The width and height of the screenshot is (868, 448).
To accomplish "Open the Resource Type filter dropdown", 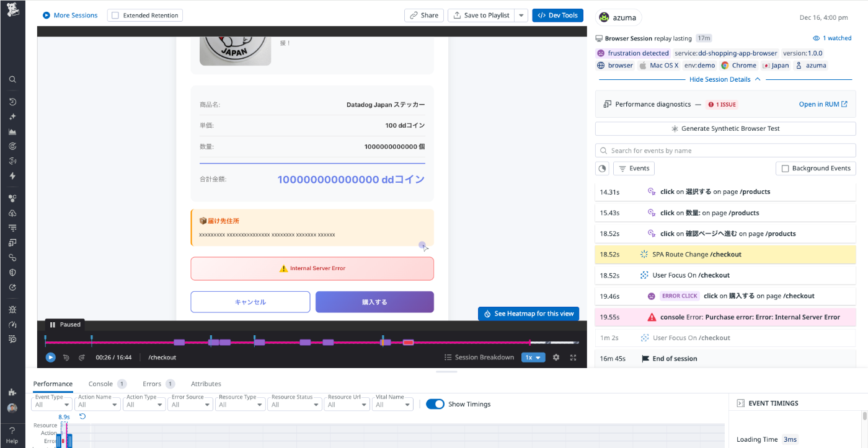I will [241, 405].
